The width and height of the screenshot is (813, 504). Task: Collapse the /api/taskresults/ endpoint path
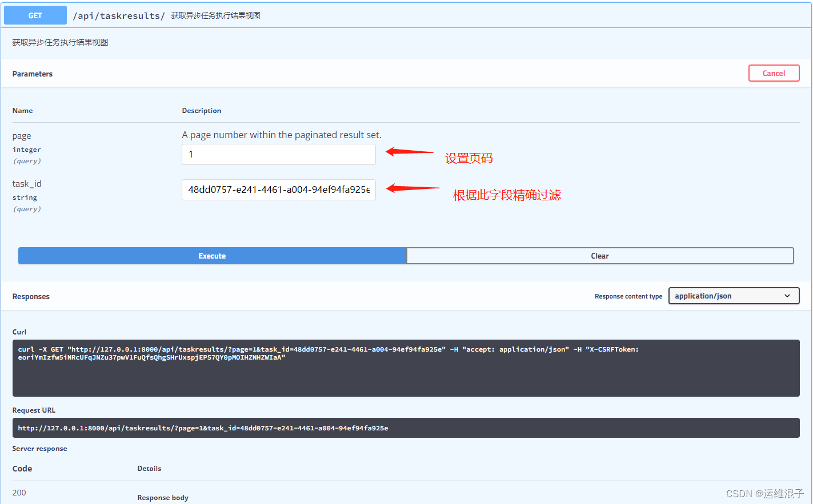pos(119,16)
